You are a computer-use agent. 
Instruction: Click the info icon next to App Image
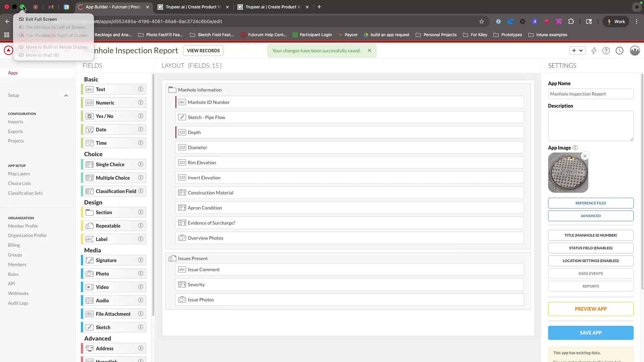tap(575, 147)
